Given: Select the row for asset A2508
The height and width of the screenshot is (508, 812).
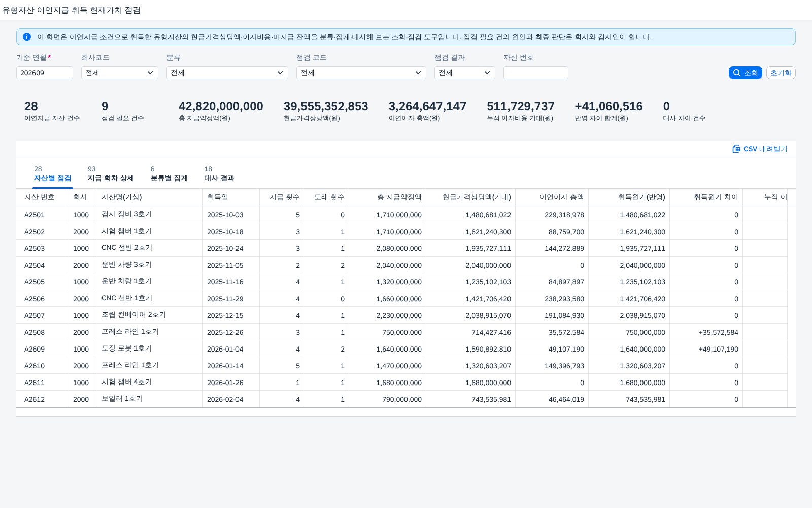Looking at the screenshot, I should 406,332.
